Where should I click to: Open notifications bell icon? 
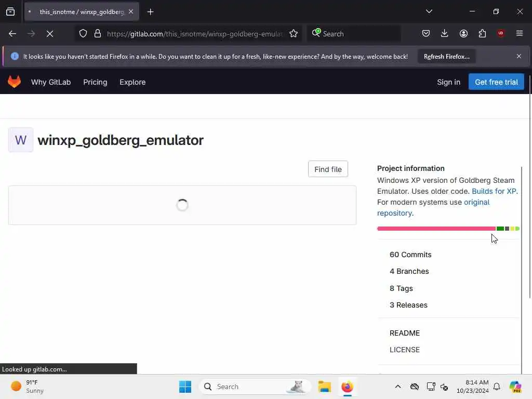point(496,387)
